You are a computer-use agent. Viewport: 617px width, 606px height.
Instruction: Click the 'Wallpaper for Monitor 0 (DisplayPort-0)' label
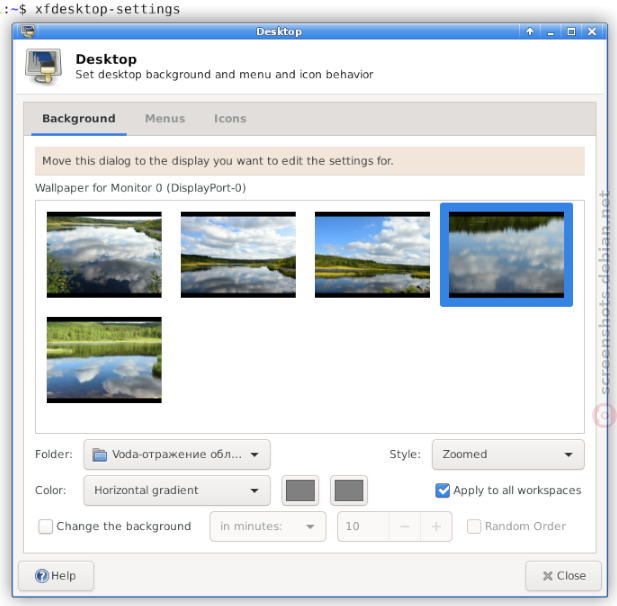(x=140, y=188)
